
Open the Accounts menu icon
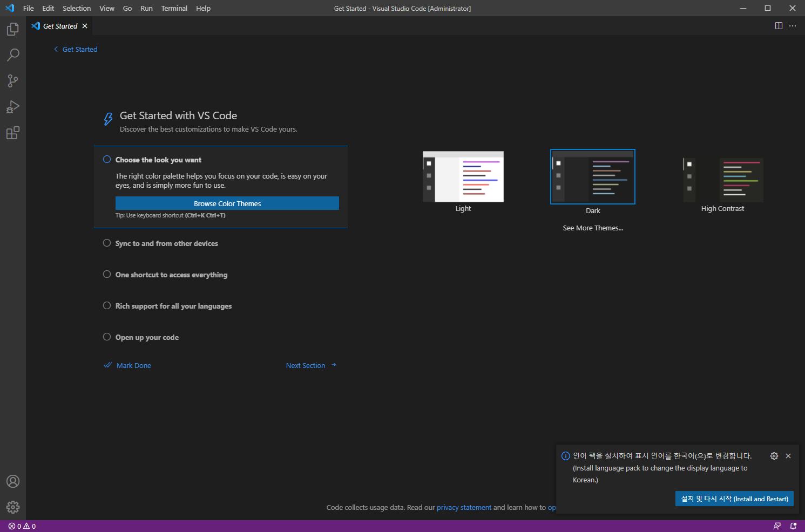point(13,481)
